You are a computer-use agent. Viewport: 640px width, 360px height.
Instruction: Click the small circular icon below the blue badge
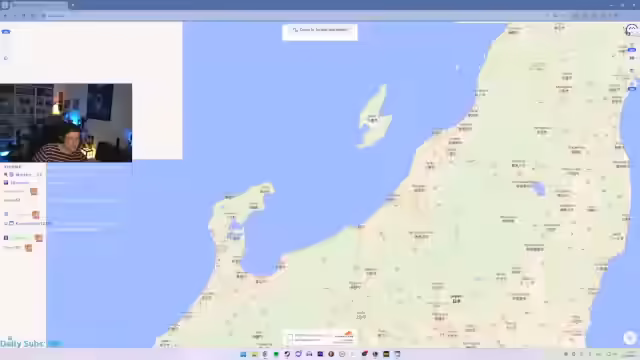(x=6, y=58)
